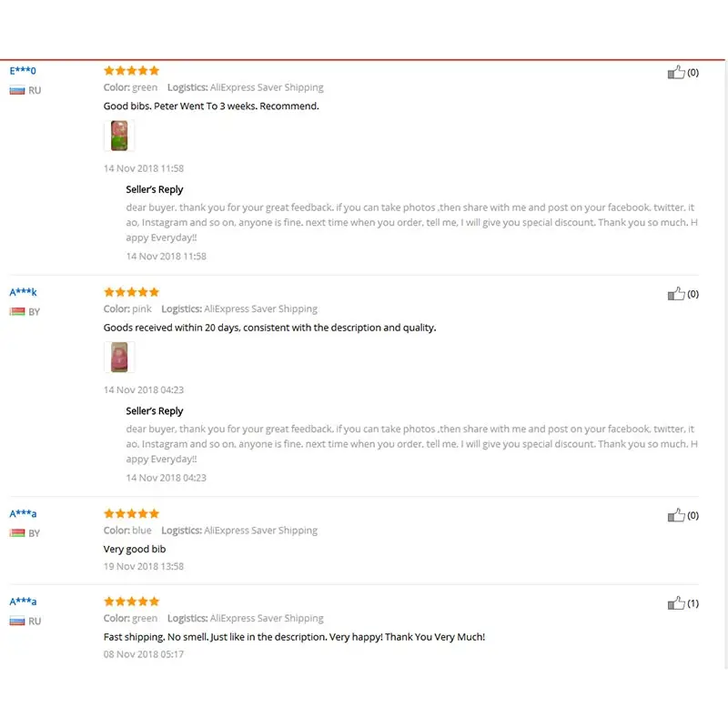Click the 'Very good bib' review text
The image size is (728, 728).
pos(135,549)
